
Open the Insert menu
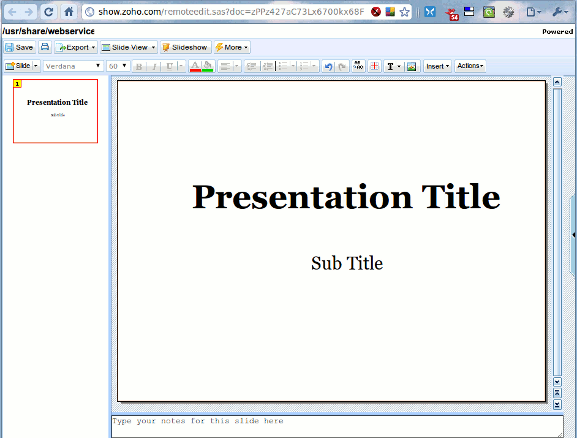[x=437, y=66]
